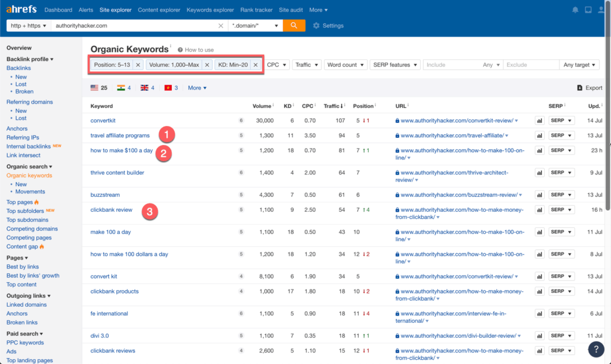Screen dimensions: 611x364
Task: Remove the Volume: 1,000–Max filter
Action: click(x=207, y=65)
